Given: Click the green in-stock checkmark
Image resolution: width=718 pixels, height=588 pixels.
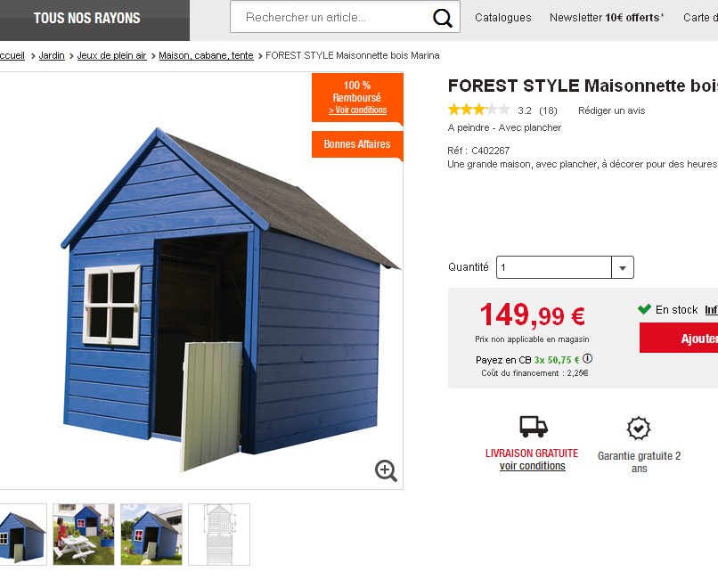Looking at the screenshot, I should pyautogui.click(x=644, y=309).
